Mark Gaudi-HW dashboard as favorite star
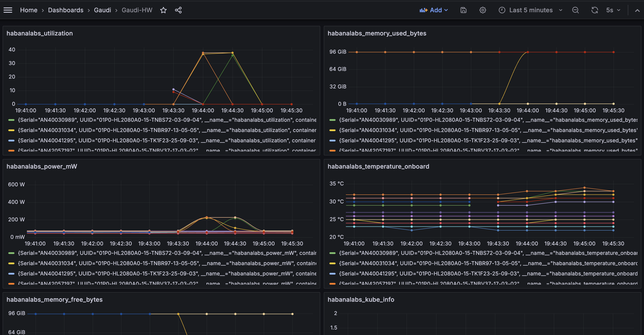This screenshot has height=335, width=644. point(163,10)
